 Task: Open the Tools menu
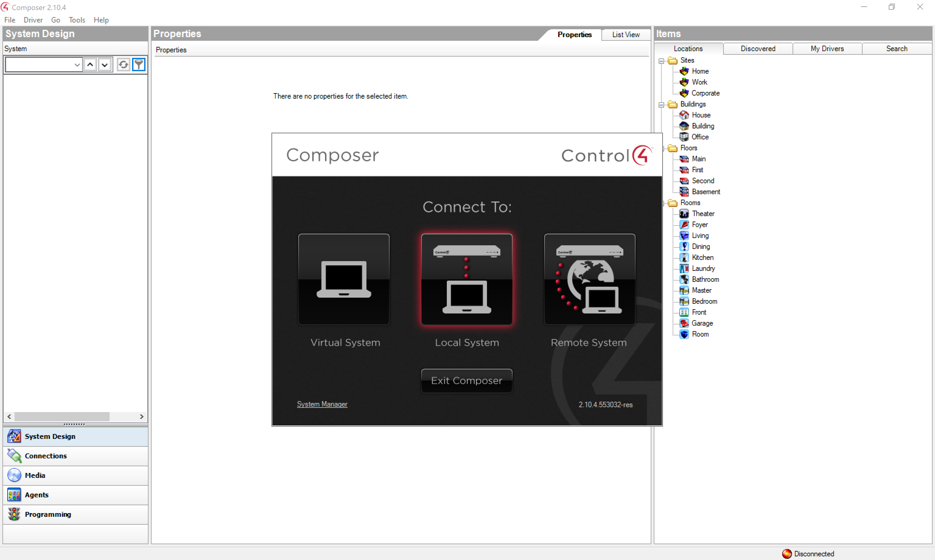(x=77, y=20)
